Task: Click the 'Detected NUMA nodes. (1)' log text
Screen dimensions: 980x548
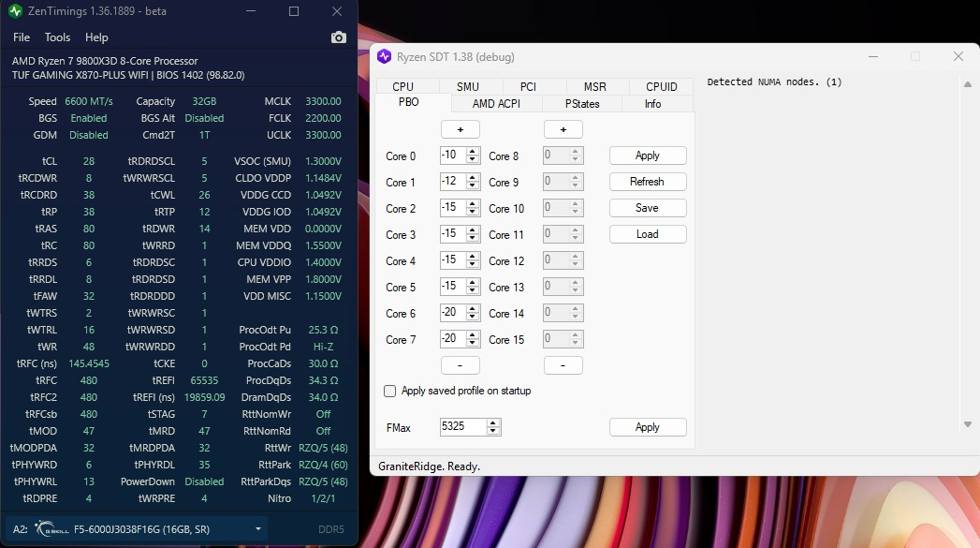Action: click(774, 81)
